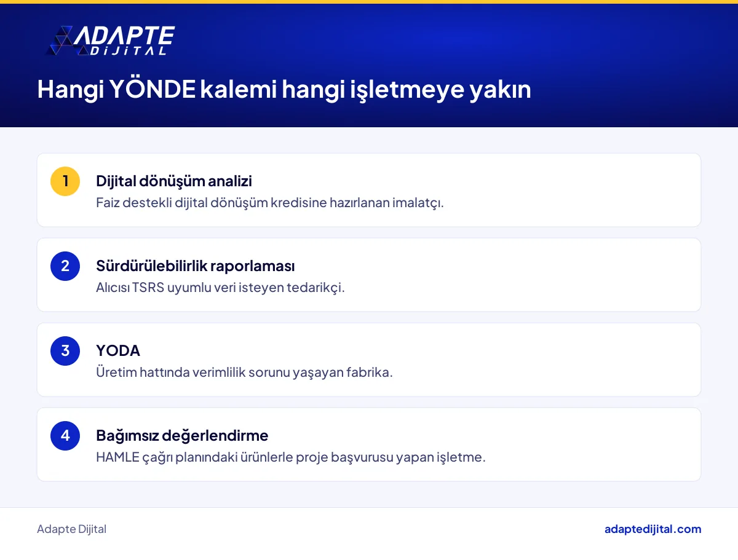
Task: Click the footer text 'Adapte Dijital'
Action: point(71,529)
